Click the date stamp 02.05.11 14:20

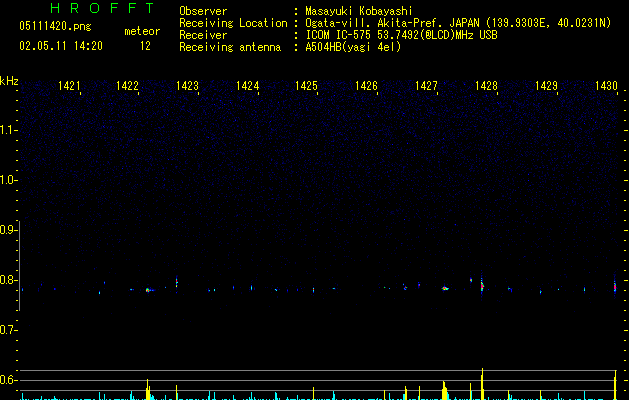[61, 46]
